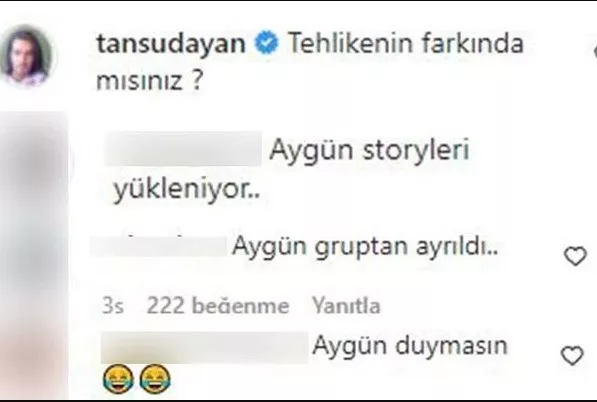Open the tansudayan username profile link
The image size is (597, 402).
pyautogui.click(x=171, y=43)
